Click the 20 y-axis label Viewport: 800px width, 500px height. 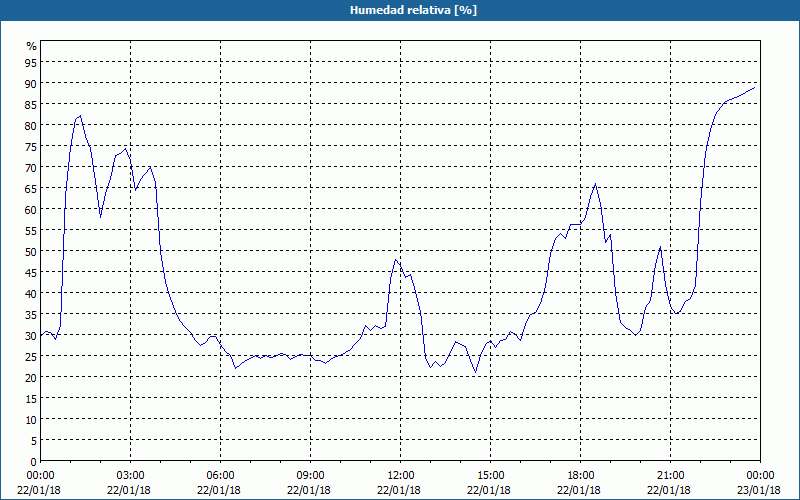tap(31, 377)
